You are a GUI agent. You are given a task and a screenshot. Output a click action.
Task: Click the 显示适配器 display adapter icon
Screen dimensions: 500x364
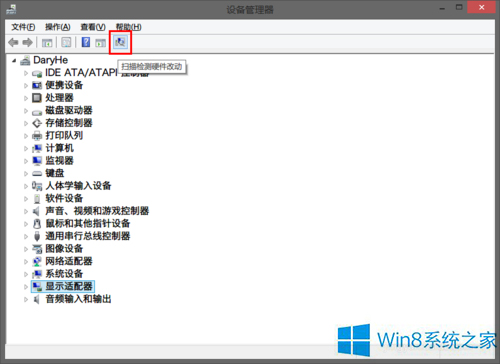tap(37, 287)
